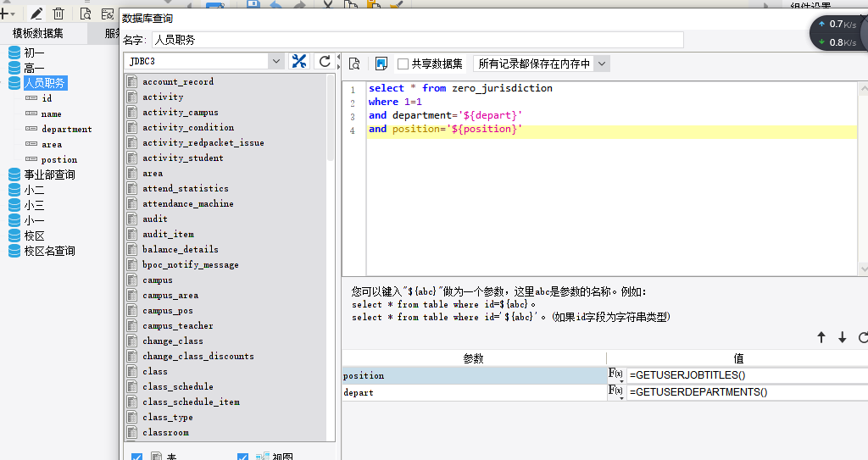The width and height of the screenshot is (868, 460).
Task: Uncheck the 表 tables checkbox
Action: 136,457
